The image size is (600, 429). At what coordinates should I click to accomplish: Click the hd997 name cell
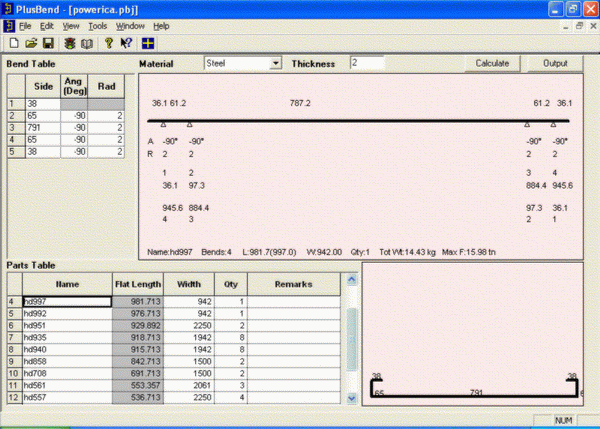point(65,301)
